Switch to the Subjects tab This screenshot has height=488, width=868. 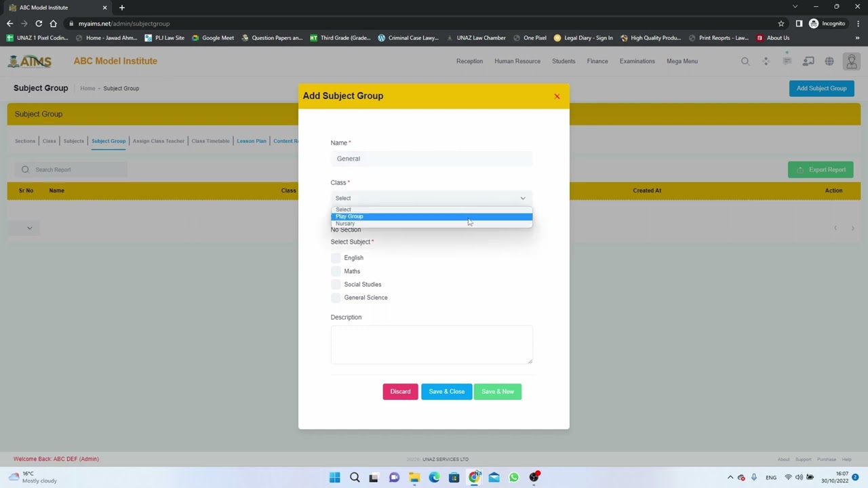74,141
